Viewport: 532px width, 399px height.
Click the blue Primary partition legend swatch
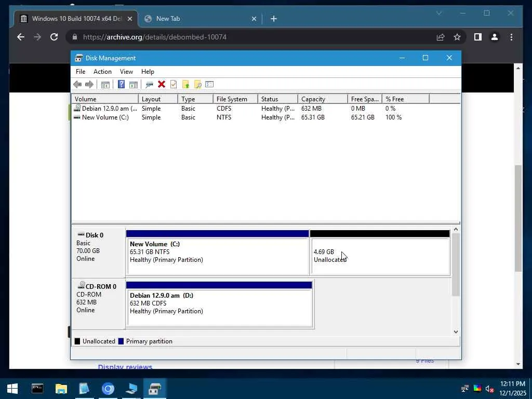(x=121, y=341)
